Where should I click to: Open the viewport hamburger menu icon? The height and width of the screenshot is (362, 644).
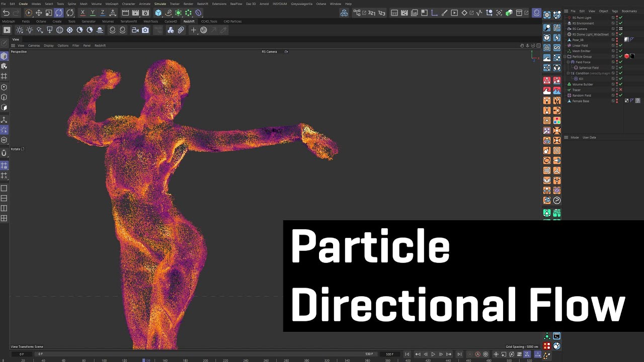click(x=13, y=46)
